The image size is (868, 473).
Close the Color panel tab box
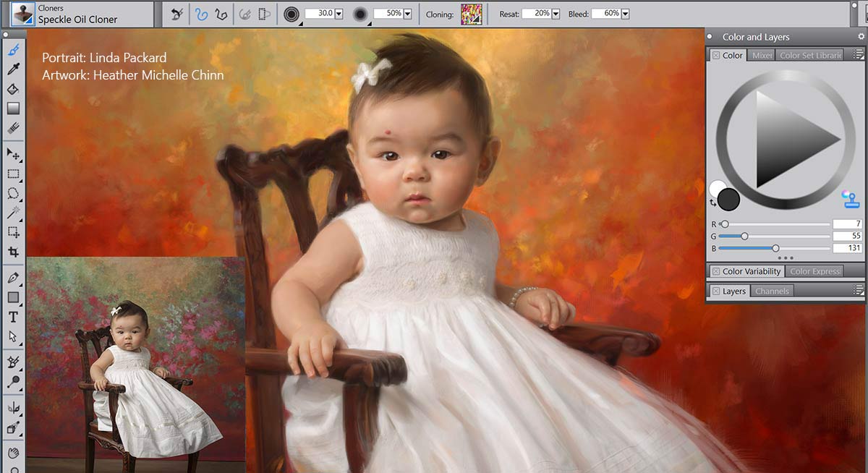point(715,55)
